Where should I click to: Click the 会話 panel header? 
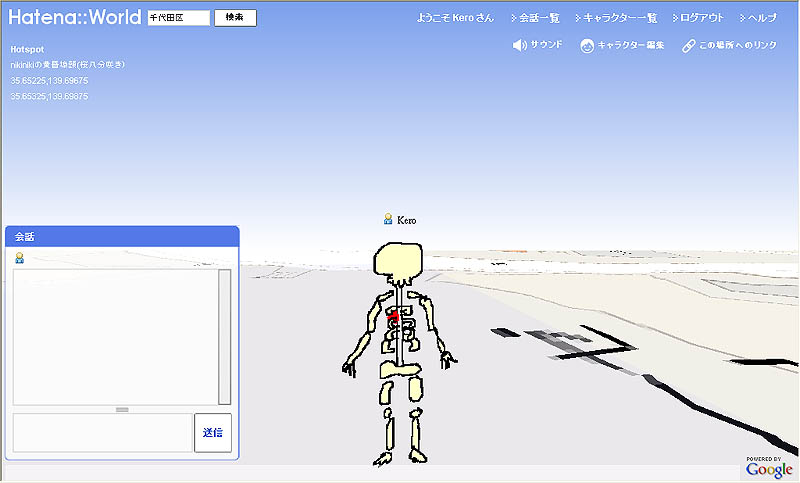coord(122,237)
